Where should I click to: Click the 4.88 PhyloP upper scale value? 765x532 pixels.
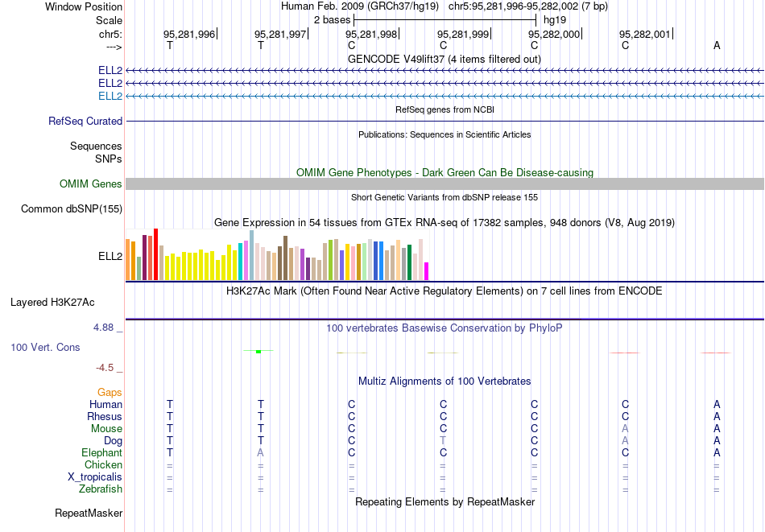pos(103,328)
